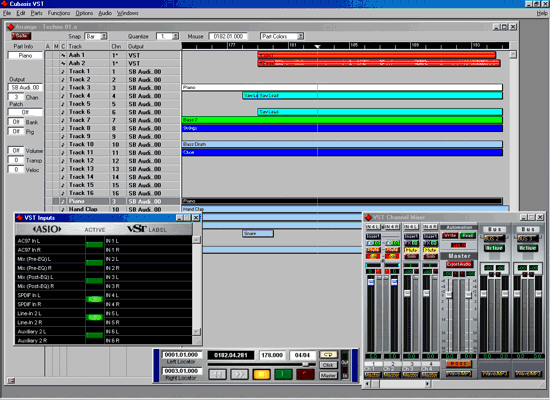
Task: Click the MIDI note icon of Track 8
Action: point(63,128)
